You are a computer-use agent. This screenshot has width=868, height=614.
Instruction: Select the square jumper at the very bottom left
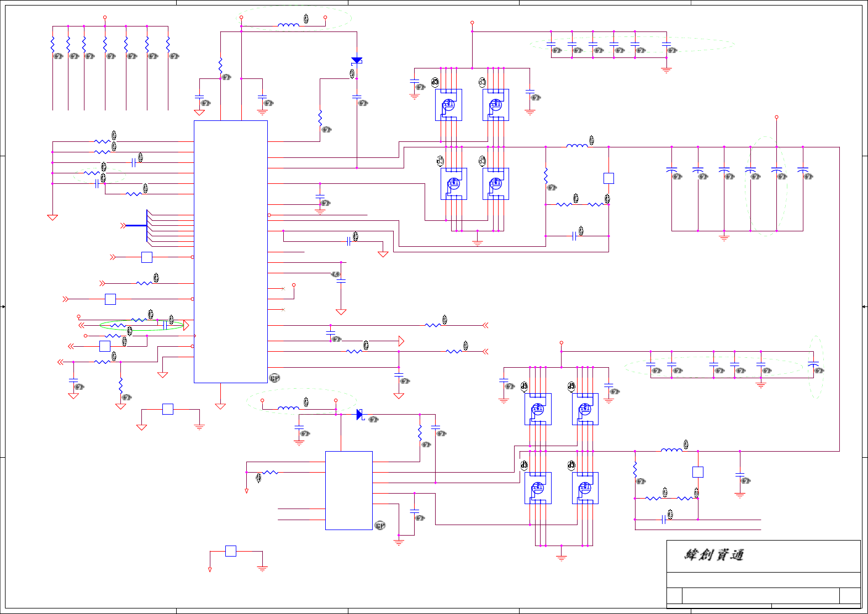(231, 551)
